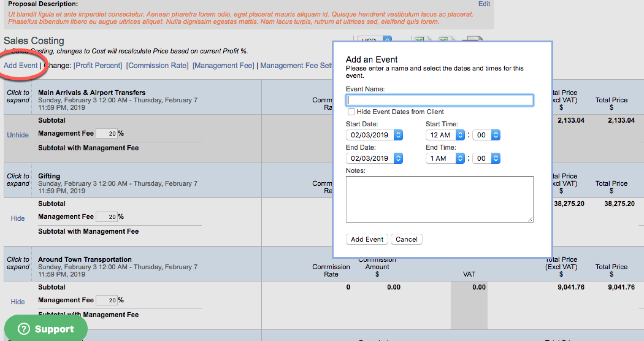The width and height of the screenshot is (644, 341).
Task: Hide the Gifting event
Action: pos(18,218)
